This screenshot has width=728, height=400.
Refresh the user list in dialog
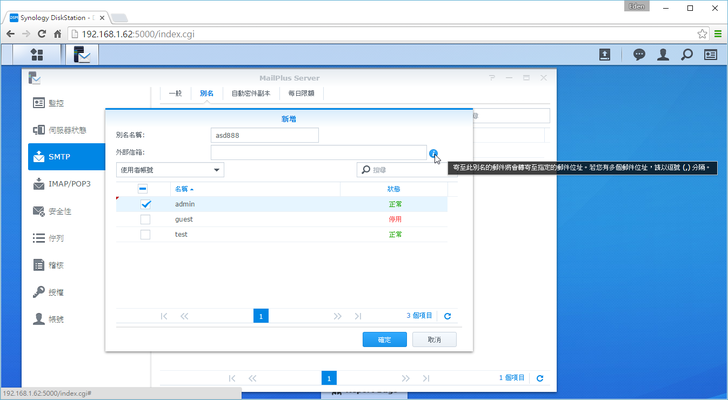coord(447,316)
